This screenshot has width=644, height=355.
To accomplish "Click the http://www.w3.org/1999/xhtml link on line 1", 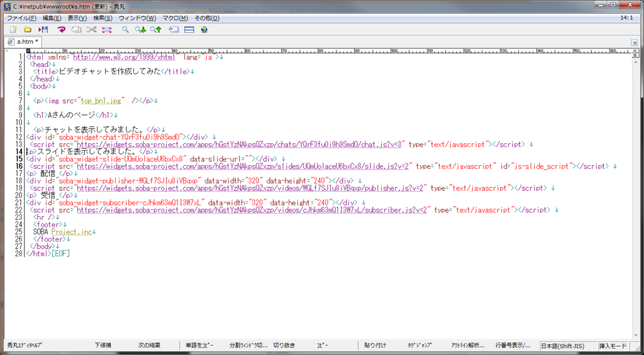I will tap(124, 57).
